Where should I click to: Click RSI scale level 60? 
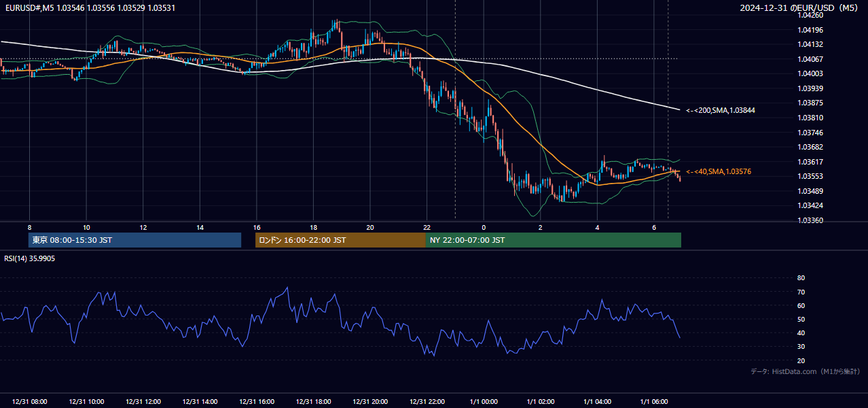[801, 305]
